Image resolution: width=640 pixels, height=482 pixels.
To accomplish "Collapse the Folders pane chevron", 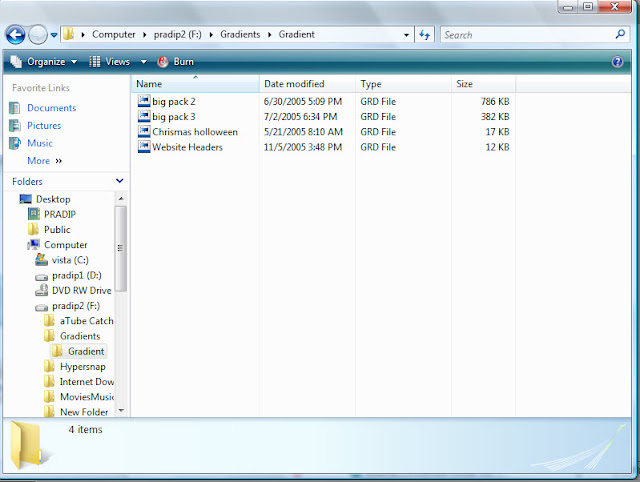I will 120,181.
